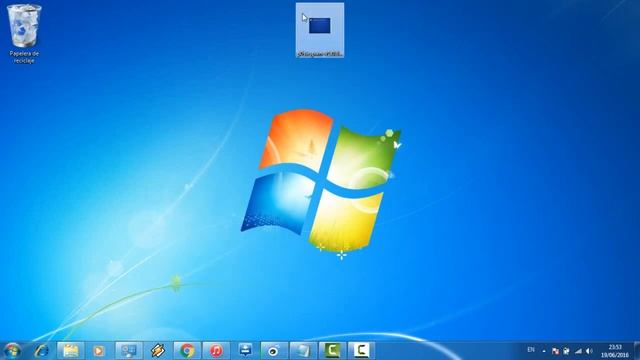This screenshot has height=360, width=640.
Task: Click the EN language indicator
Action: [x=531, y=350]
